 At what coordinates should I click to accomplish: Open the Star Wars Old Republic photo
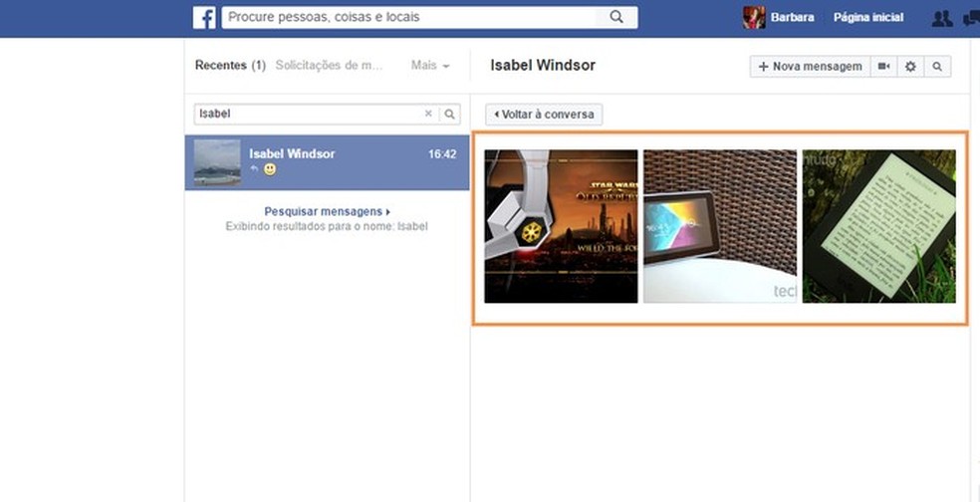561,226
